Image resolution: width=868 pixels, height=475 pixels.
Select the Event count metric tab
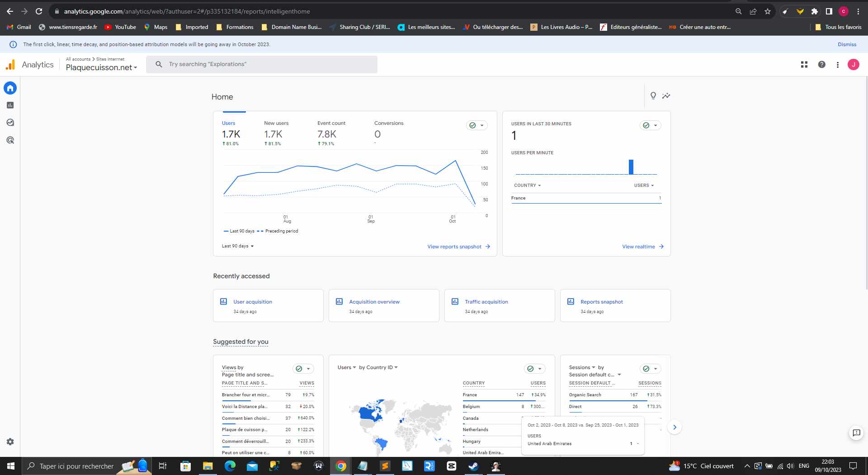(x=331, y=133)
